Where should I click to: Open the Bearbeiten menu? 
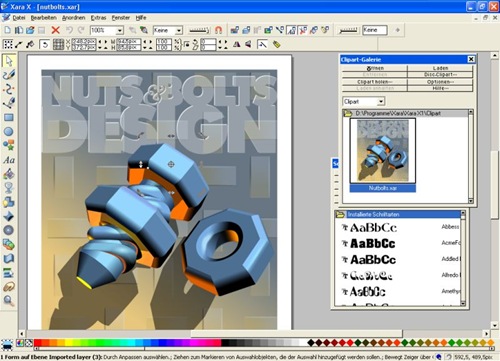pyautogui.click(x=43, y=18)
